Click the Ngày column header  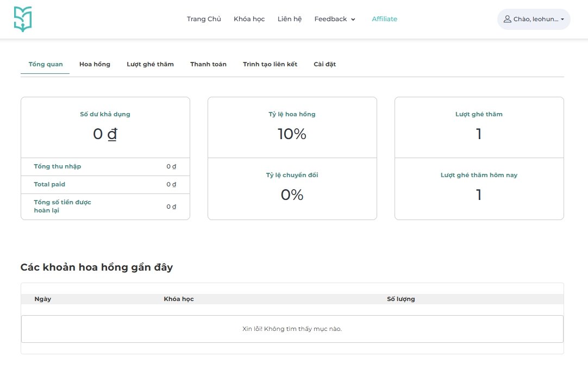tap(42, 299)
